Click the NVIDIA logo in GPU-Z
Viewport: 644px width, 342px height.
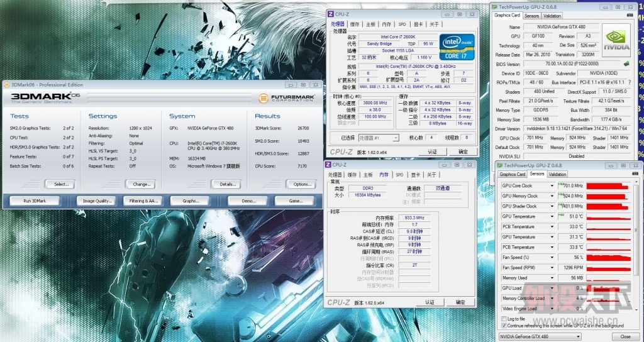616,40
